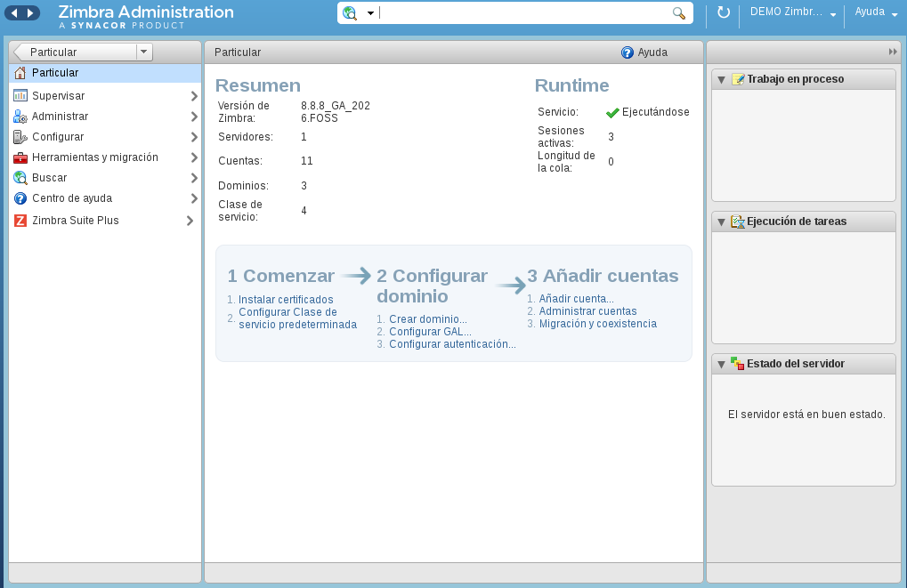Click the Estado del servidor status icon

click(x=738, y=364)
